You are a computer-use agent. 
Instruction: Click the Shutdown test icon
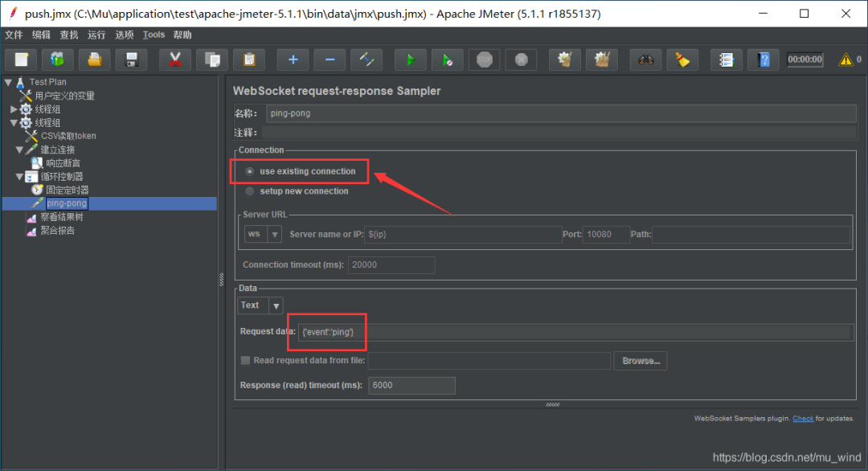[x=522, y=59]
